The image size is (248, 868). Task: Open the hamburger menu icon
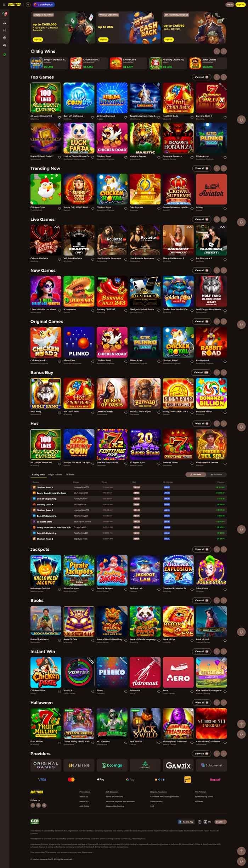(x=4, y=5)
